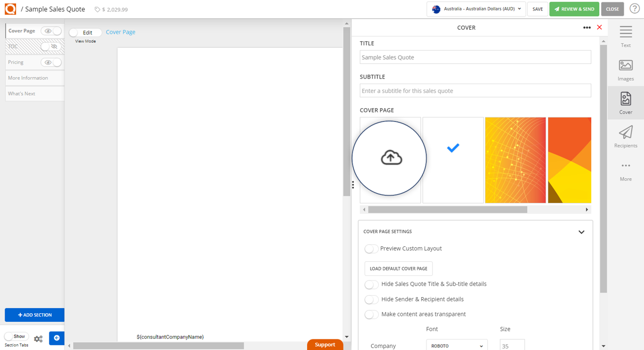Click the blue plus button at bottom left

pos(56,338)
